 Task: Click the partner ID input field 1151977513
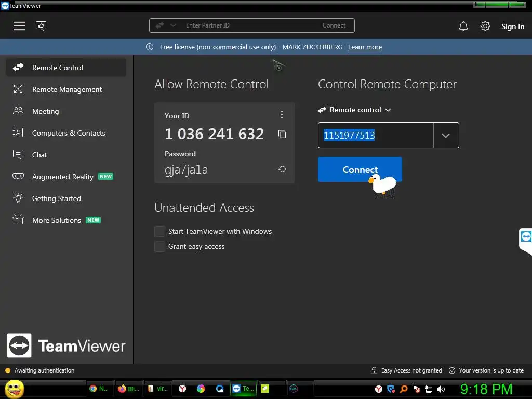tap(376, 135)
